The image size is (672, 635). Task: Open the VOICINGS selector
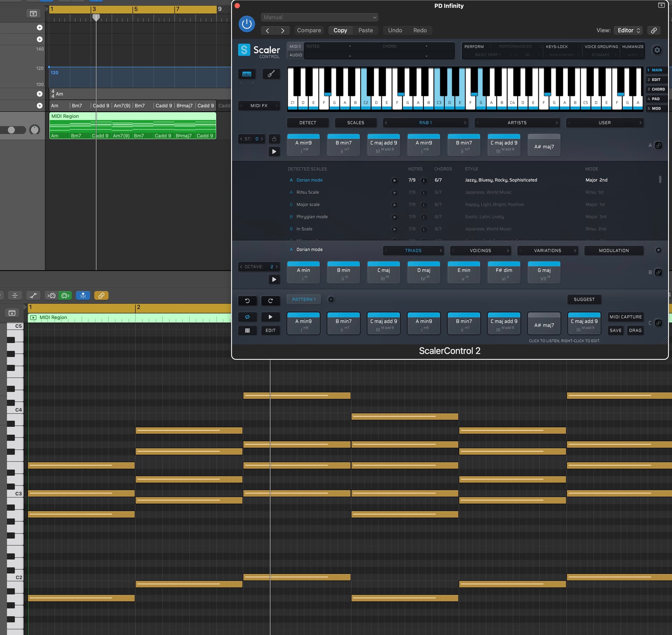480,250
